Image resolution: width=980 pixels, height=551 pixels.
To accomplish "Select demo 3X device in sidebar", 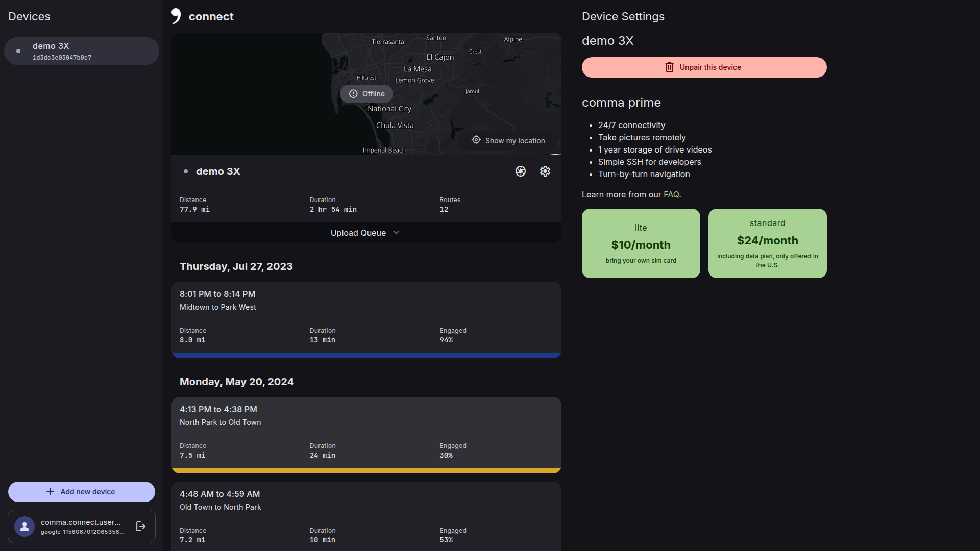I will click(x=82, y=51).
